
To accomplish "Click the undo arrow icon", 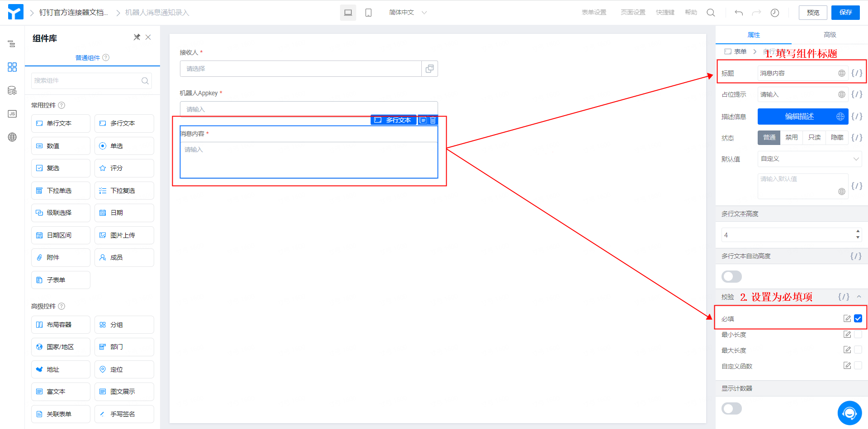I will coord(739,13).
